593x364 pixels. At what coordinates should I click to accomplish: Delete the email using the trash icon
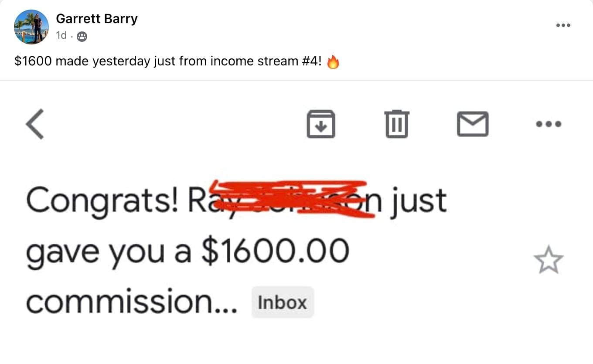[397, 124]
